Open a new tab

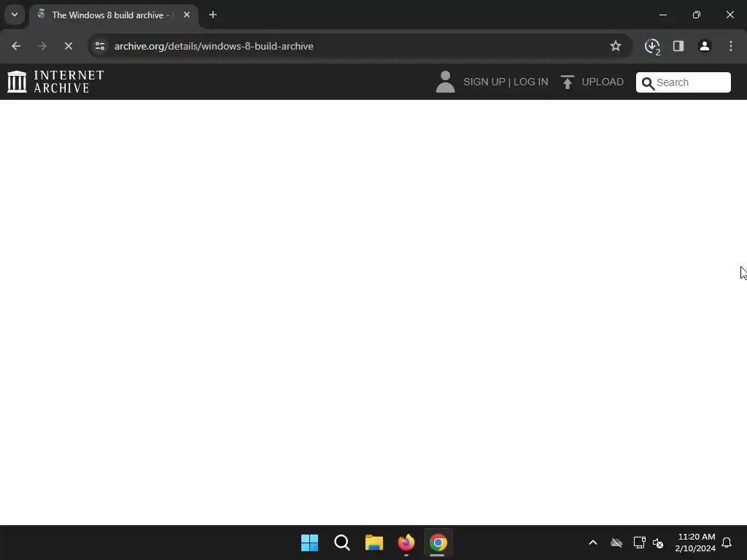point(213,15)
